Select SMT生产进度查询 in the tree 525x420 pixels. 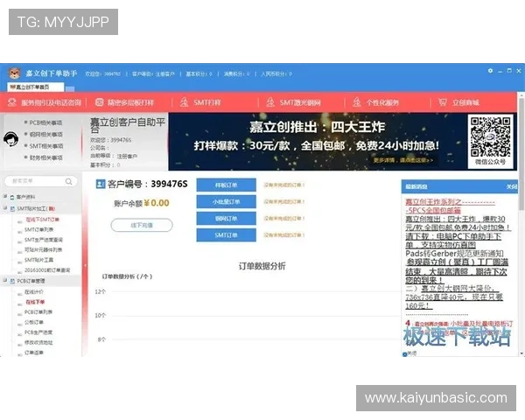click(x=44, y=240)
